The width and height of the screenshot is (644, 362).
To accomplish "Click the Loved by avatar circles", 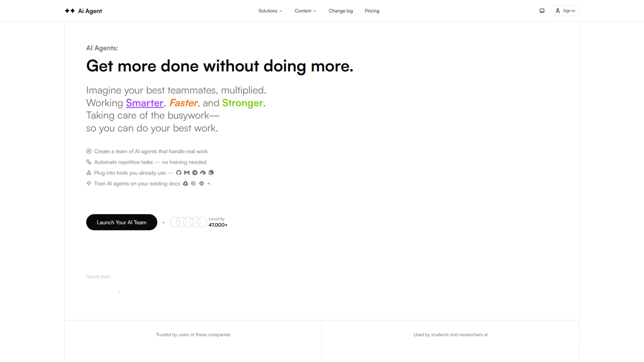I will [188, 222].
